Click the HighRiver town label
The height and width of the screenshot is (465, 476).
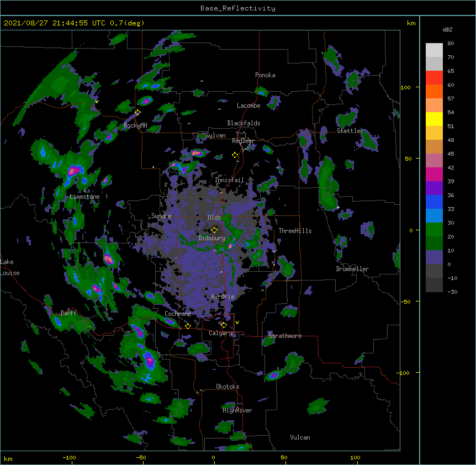click(237, 410)
